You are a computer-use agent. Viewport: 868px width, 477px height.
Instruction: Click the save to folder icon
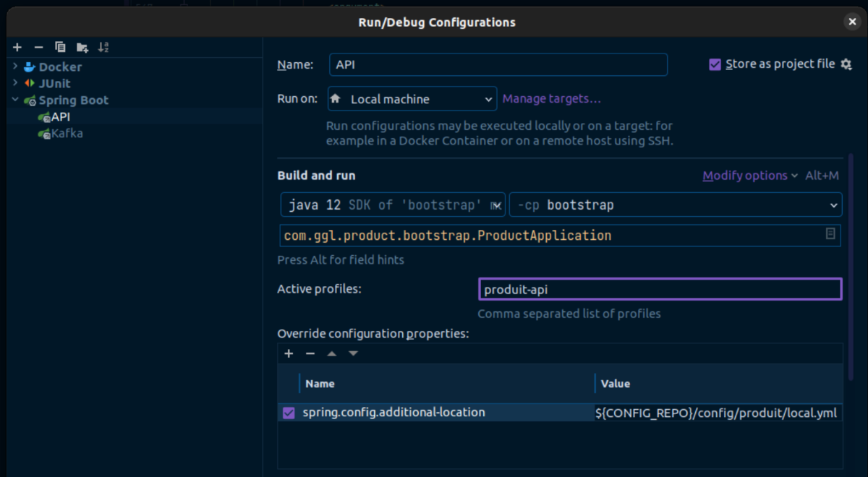[82, 48]
